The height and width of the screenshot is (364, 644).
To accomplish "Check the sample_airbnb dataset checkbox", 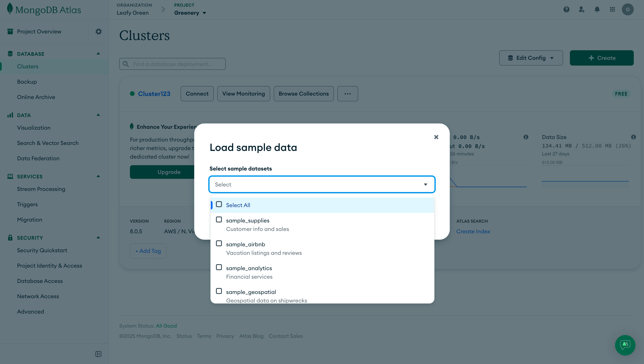I will tap(219, 244).
